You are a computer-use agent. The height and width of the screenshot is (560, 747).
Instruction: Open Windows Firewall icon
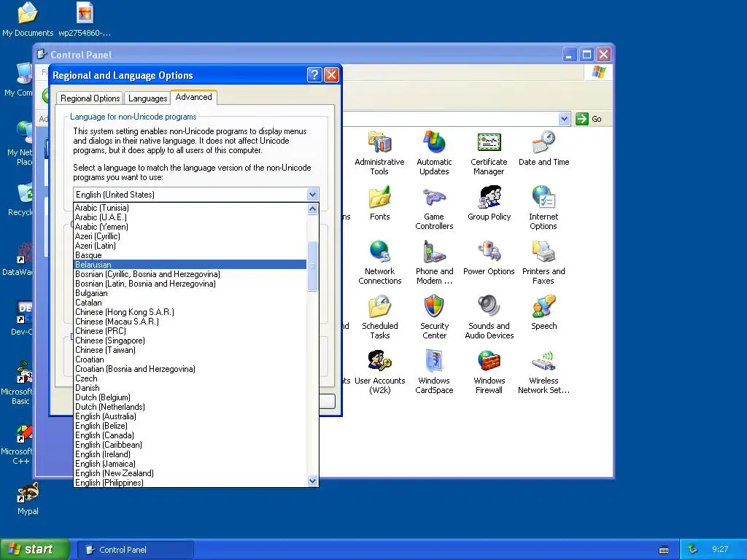(489, 362)
